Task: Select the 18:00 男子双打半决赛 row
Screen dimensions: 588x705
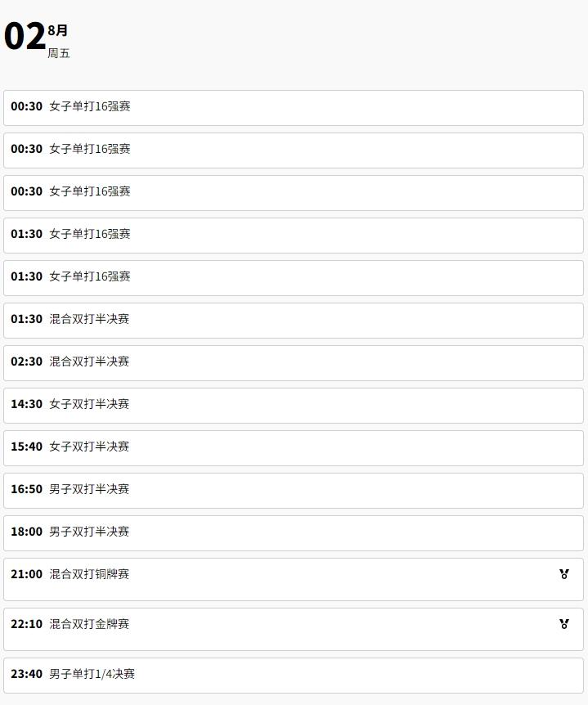Action: click(294, 533)
